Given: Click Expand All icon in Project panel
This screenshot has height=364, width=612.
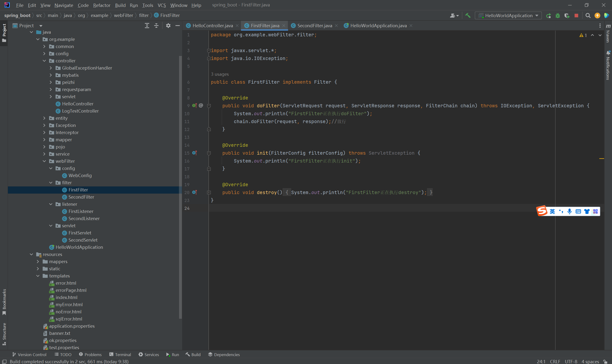Looking at the screenshot, I should (147, 26).
